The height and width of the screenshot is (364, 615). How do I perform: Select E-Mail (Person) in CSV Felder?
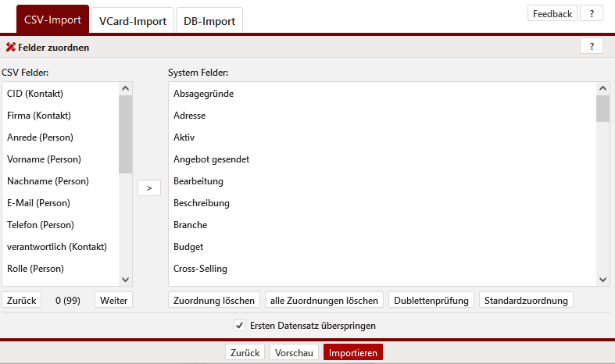click(x=38, y=203)
